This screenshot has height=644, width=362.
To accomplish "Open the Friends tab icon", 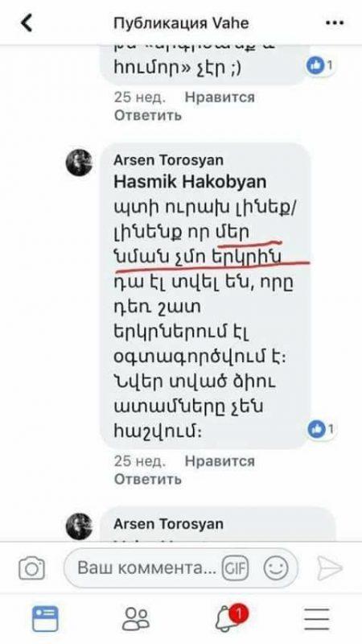I will click(x=136, y=619).
